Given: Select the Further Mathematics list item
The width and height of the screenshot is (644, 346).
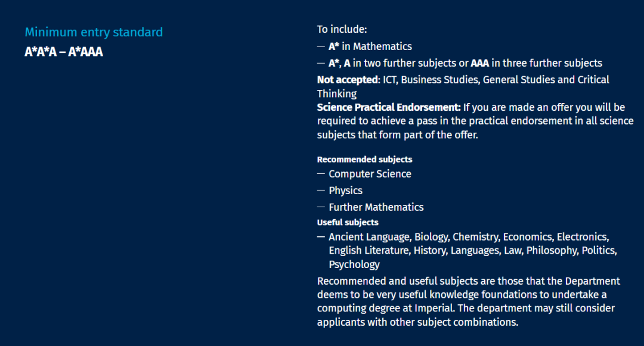Looking at the screenshot, I should pos(376,207).
